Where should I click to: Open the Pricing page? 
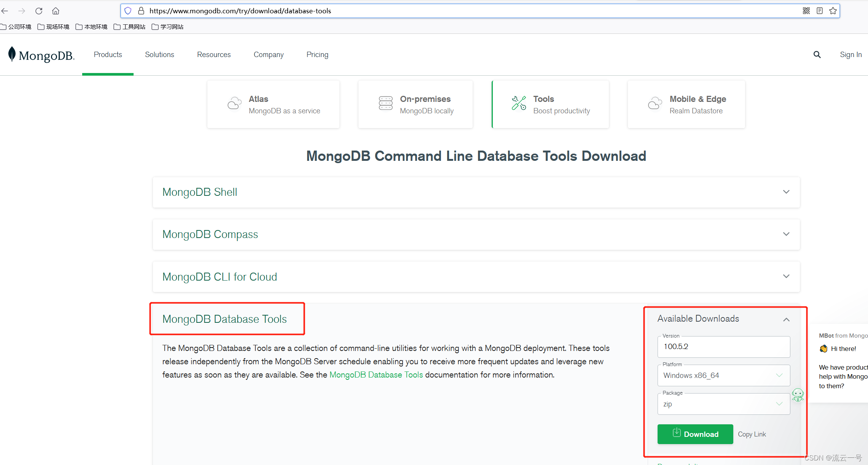pos(317,55)
